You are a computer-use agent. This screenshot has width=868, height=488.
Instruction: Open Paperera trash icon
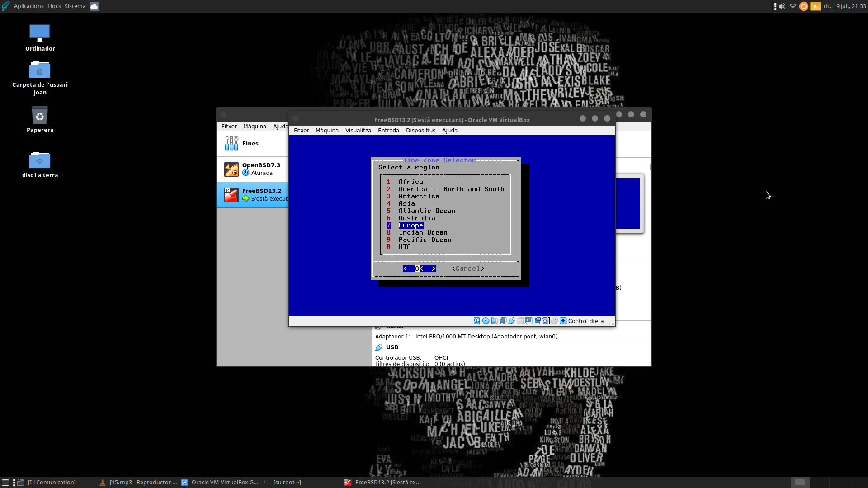point(40,119)
